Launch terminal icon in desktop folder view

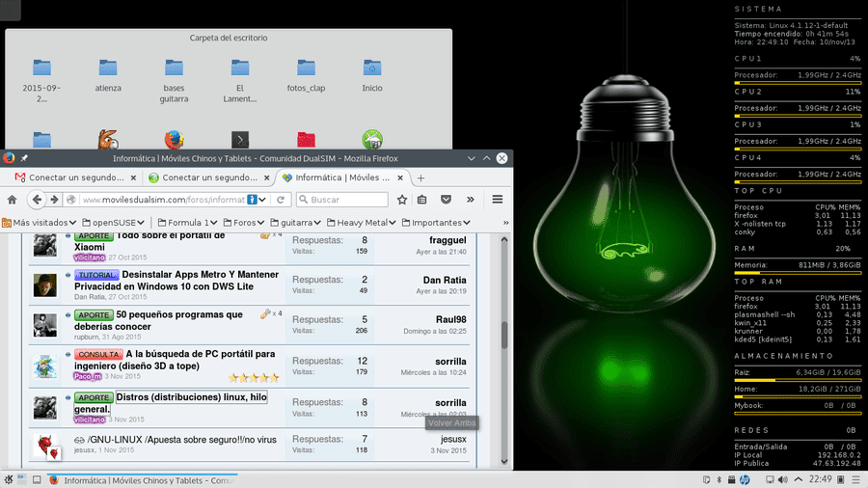(x=240, y=140)
